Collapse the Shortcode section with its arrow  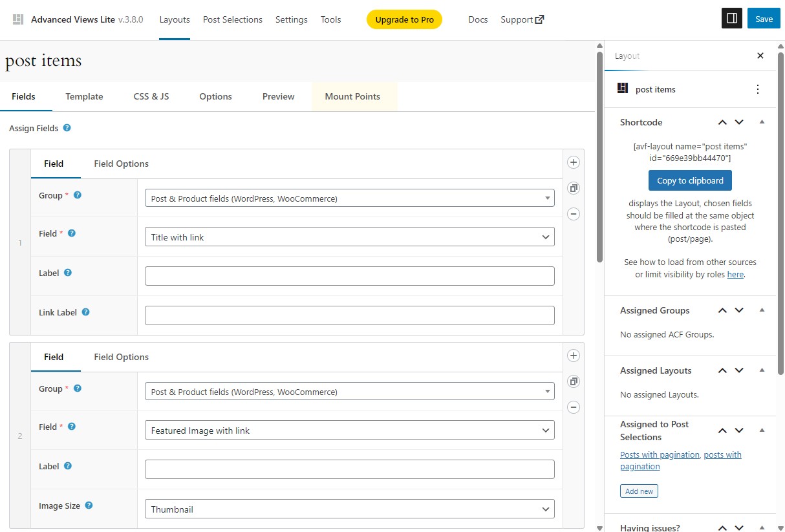pyautogui.click(x=761, y=122)
